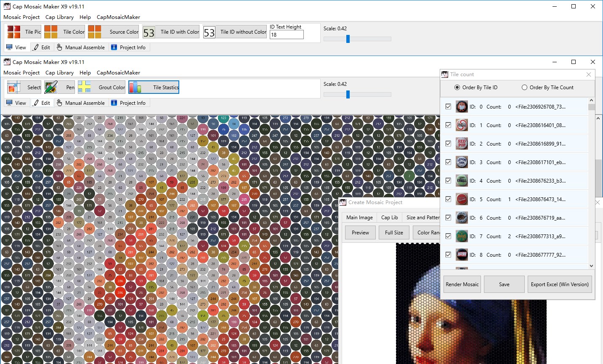The image size is (603, 364).
Task: Open Cap Library menu in second window
Action: pyautogui.click(x=59, y=72)
